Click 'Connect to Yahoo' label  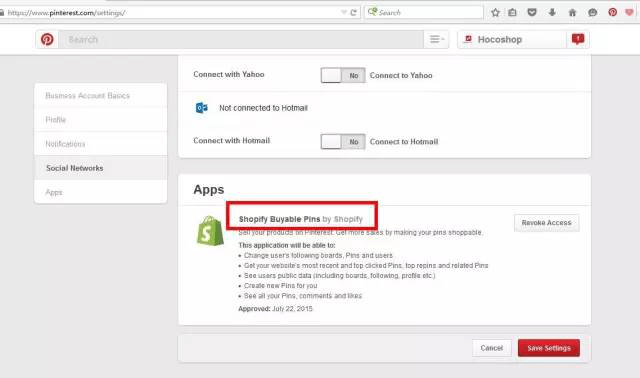pyautogui.click(x=401, y=75)
